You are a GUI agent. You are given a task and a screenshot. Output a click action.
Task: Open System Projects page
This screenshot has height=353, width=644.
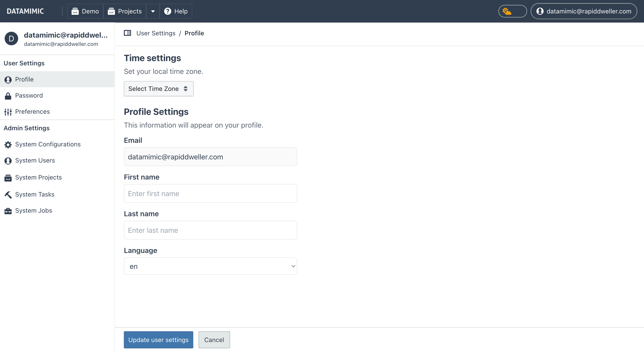[57, 177]
